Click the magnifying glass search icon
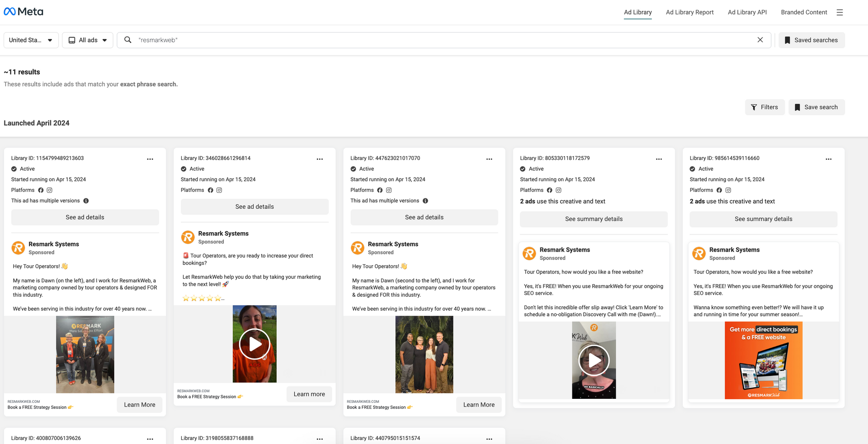Viewport: 868px width, 444px height. coord(128,40)
